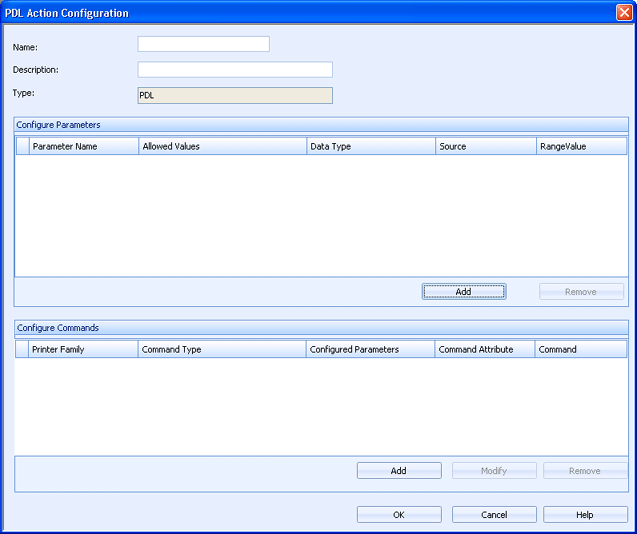Click the Type field showing PDL
Viewport: 637px width, 534px height.
235,96
